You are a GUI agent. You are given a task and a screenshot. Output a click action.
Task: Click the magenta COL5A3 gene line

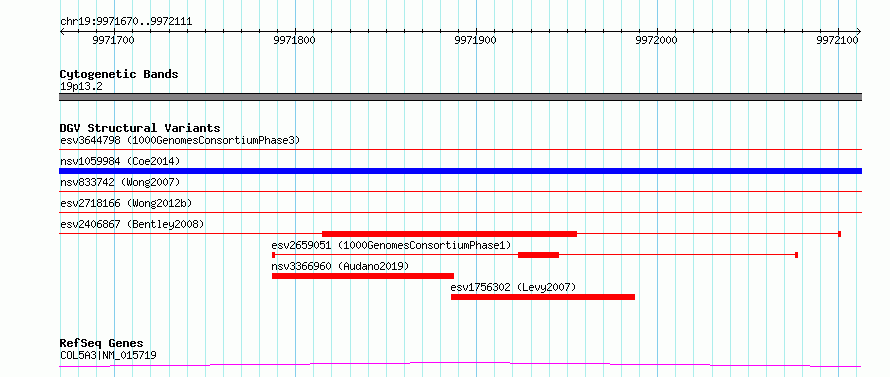point(460,364)
